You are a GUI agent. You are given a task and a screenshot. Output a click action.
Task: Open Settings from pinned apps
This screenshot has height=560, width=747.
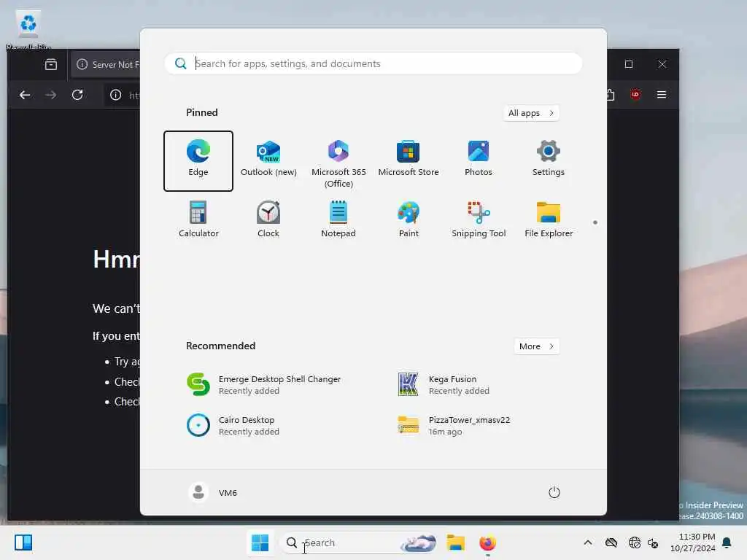549,161
